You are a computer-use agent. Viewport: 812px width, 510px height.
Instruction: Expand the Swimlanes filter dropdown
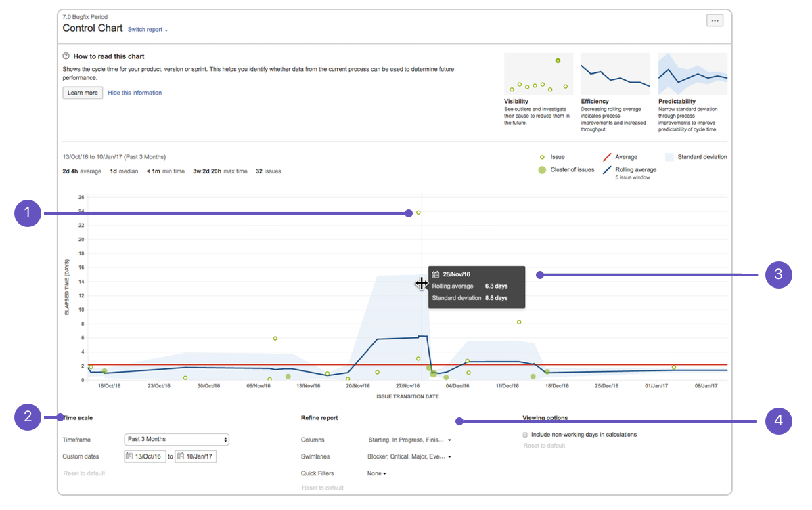click(x=409, y=456)
